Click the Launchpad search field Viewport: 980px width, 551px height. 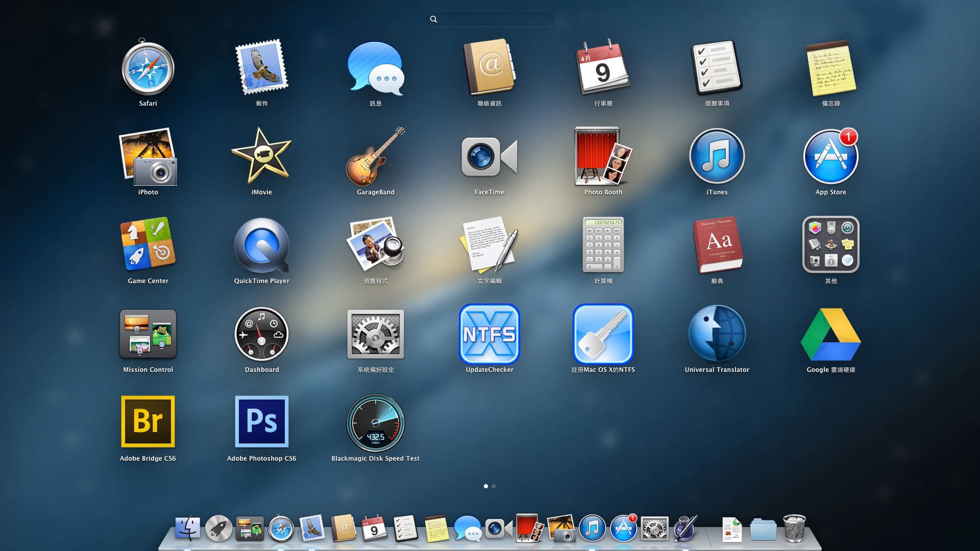pyautogui.click(x=490, y=19)
